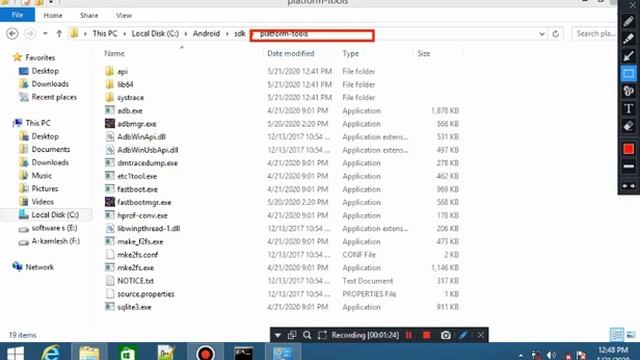The width and height of the screenshot is (640, 360).
Task: Select the eraser annotation tool
Action: [x=629, y=126]
